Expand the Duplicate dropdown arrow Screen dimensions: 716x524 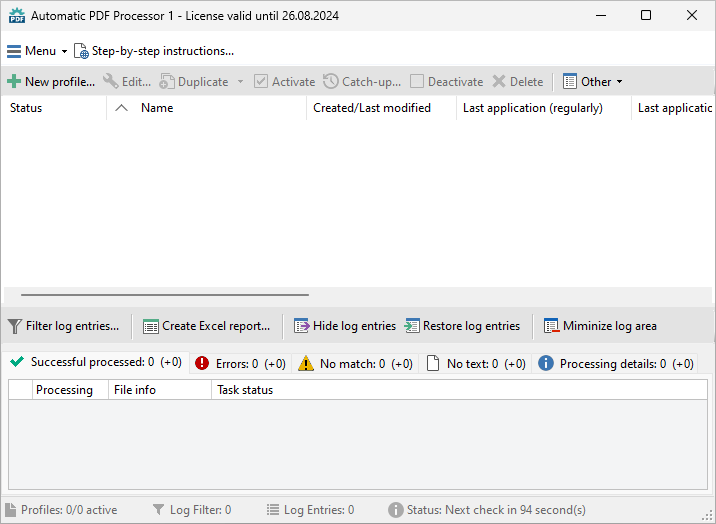pos(240,82)
